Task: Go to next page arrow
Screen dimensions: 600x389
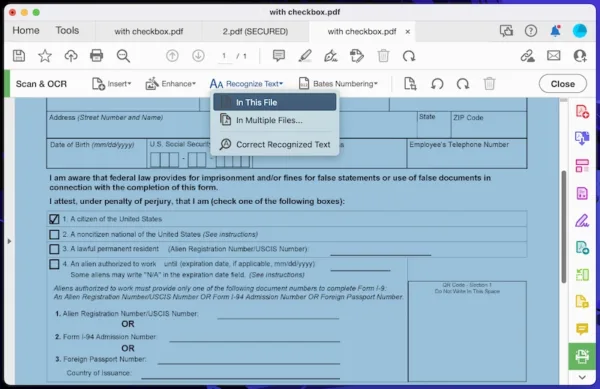Action: tap(198, 56)
